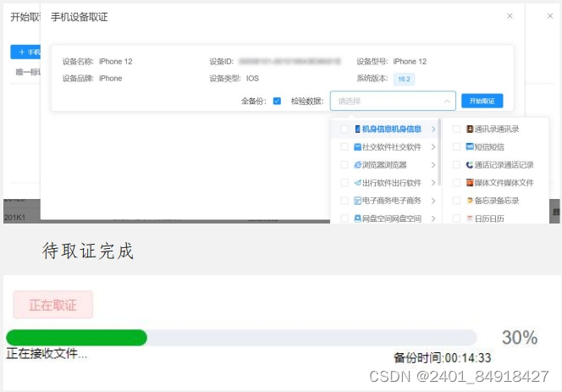Expand the 网盘空间 submenu chevron
Viewport: 562px width, 392px height.
tap(433, 218)
